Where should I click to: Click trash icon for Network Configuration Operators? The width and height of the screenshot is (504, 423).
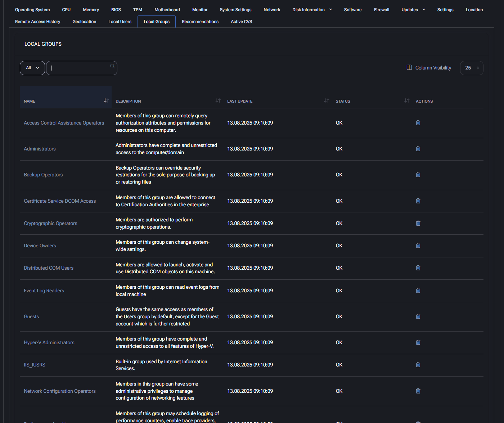click(418, 391)
